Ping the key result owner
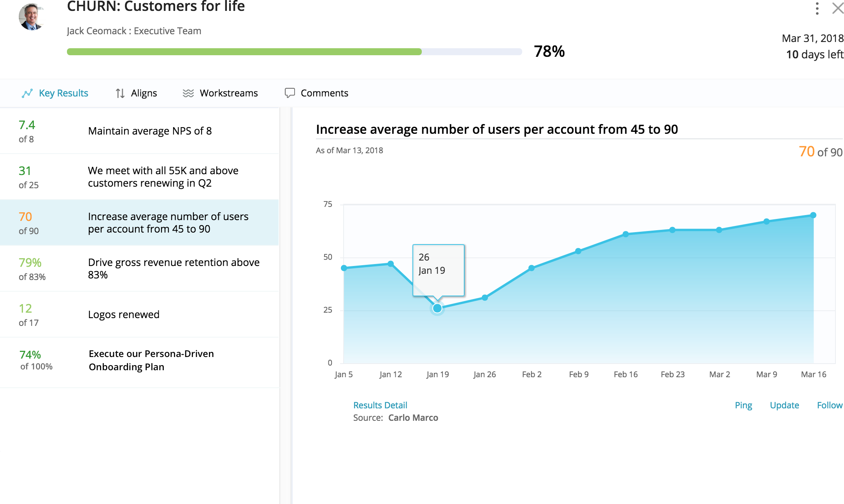This screenshot has width=844, height=504. click(744, 405)
